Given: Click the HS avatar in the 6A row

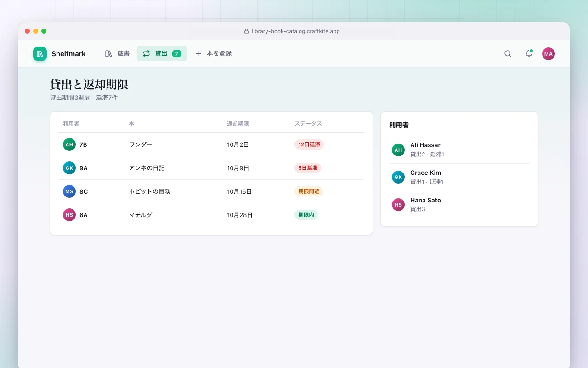Looking at the screenshot, I should tap(69, 215).
